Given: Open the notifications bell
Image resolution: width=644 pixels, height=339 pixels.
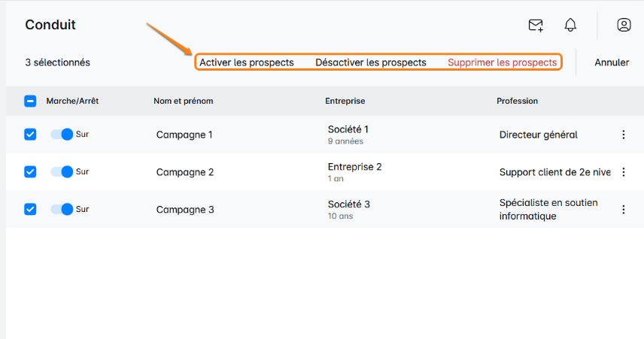Looking at the screenshot, I should pyautogui.click(x=570, y=26).
